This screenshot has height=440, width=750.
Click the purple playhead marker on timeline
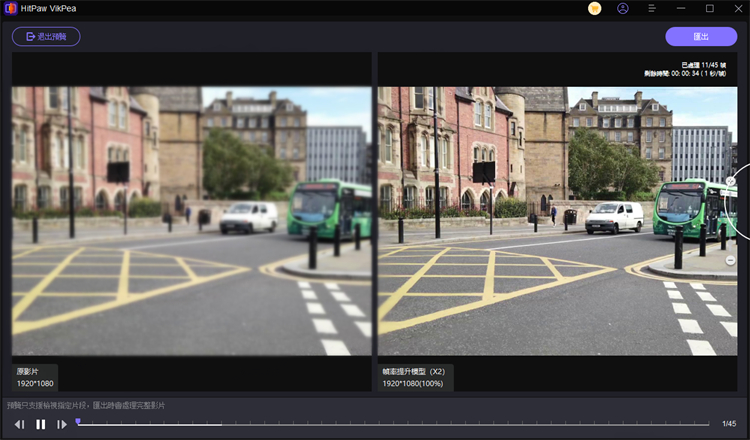78,421
